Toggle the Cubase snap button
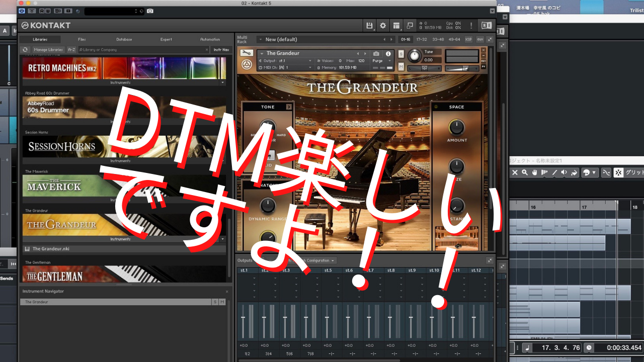This screenshot has height=362, width=644. click(618, 172)
